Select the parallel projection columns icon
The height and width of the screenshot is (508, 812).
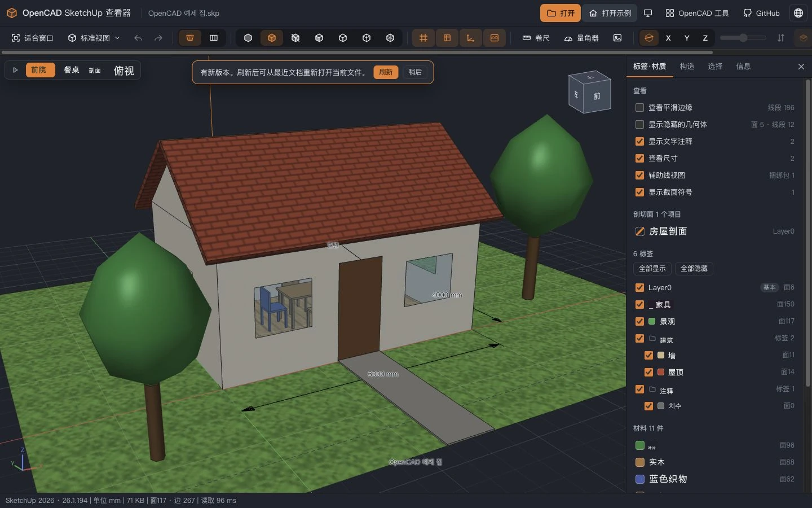click(214, 38)
